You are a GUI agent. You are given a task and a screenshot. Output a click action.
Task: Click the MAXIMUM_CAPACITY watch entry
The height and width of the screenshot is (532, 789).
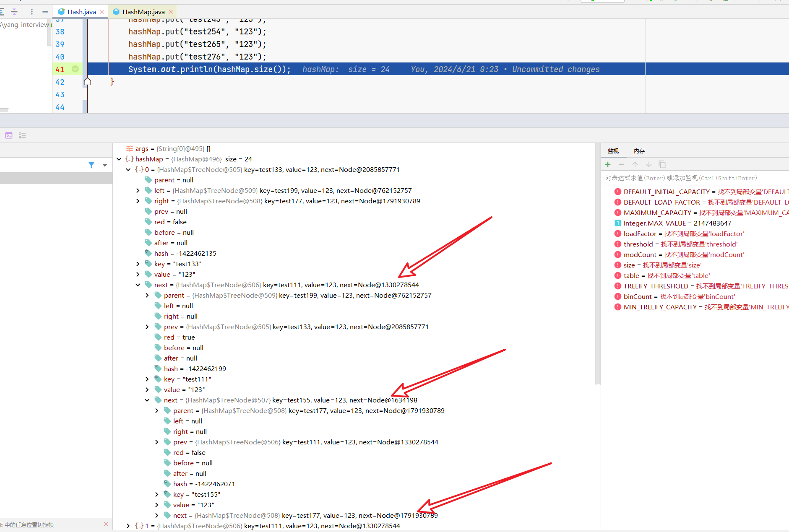[x=695, y=213]
